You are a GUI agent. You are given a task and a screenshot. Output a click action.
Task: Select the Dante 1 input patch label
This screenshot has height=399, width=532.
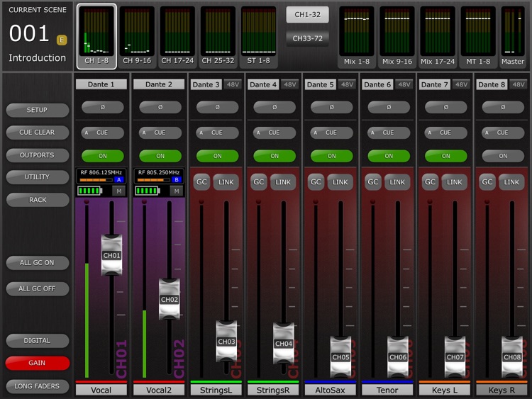[x=101, y=84]
